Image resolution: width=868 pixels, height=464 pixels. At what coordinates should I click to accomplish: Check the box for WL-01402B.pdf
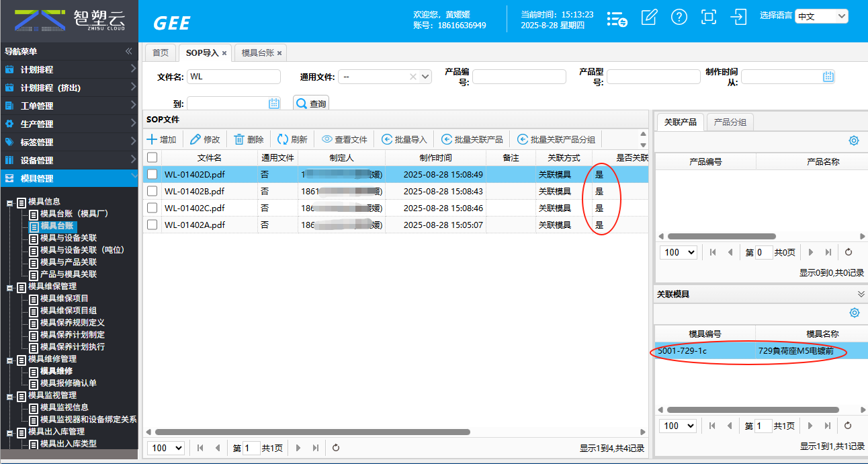[153, 192]
